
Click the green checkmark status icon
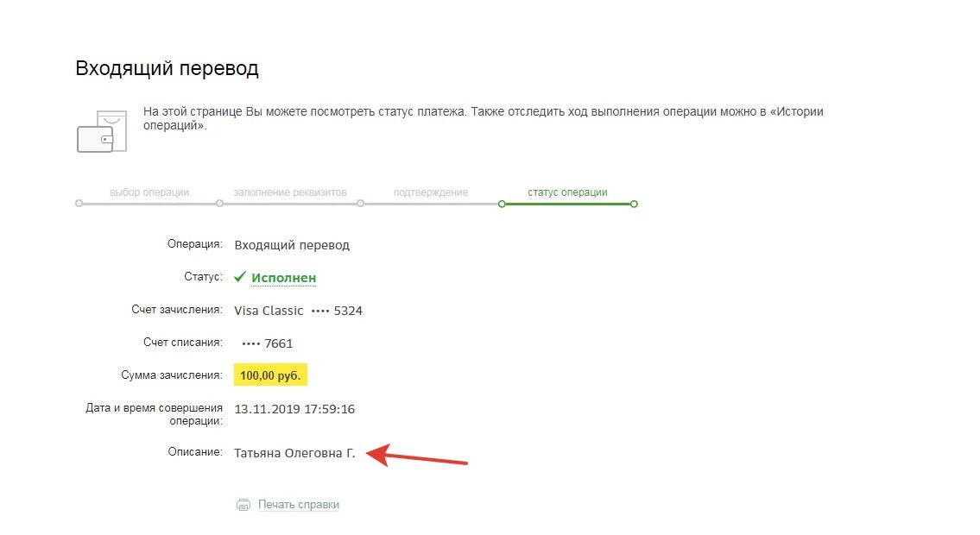point(240,276)
